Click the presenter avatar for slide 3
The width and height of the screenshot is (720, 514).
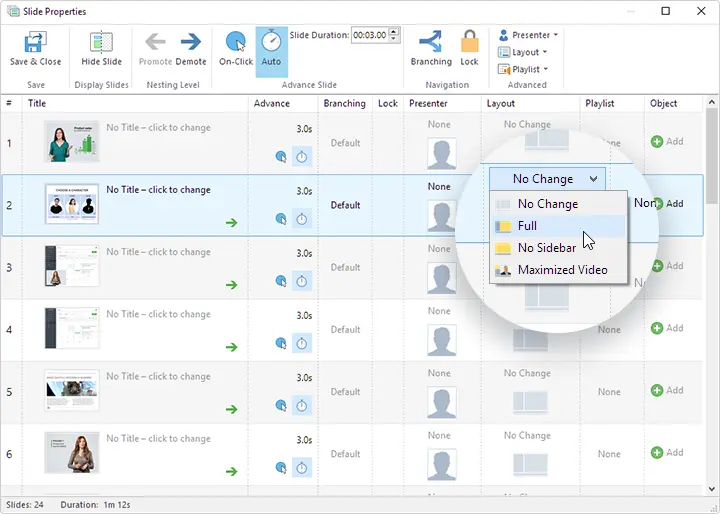point(441,278)
